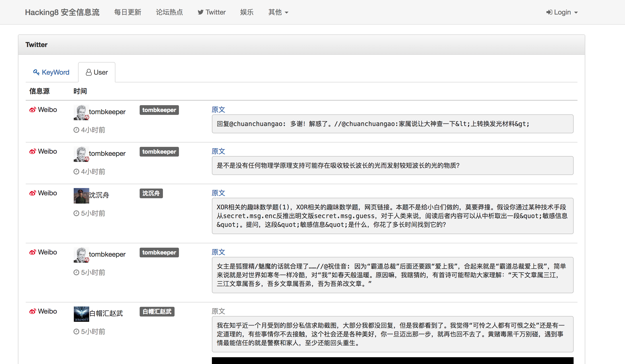Image resolution: width=625 pixels, height=364 pixels.
Task: Click username 白帽汇赵武 beside the avatar
Action: click(106, 313)
